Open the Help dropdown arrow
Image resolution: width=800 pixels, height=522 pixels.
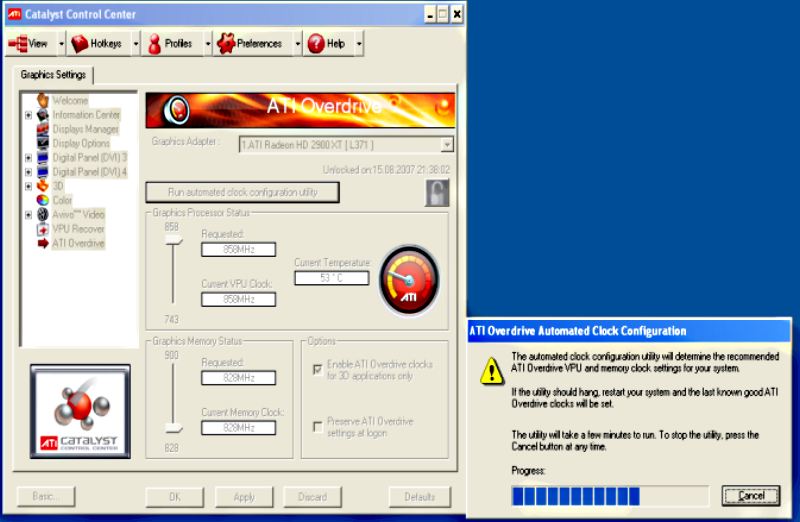point(359,44)
